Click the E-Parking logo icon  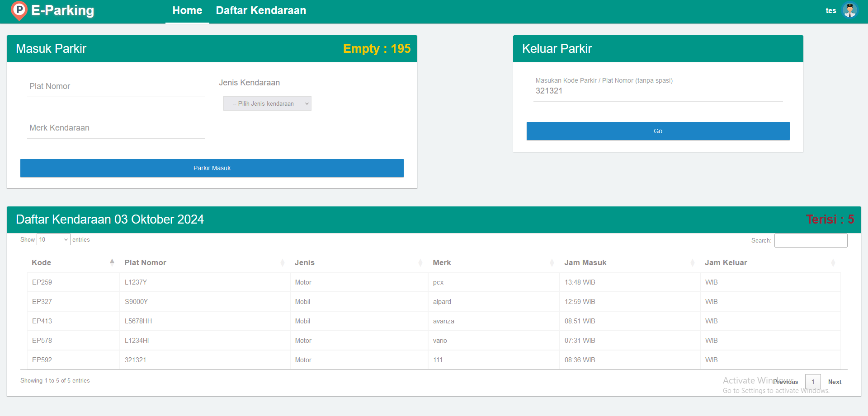point(19,11)
